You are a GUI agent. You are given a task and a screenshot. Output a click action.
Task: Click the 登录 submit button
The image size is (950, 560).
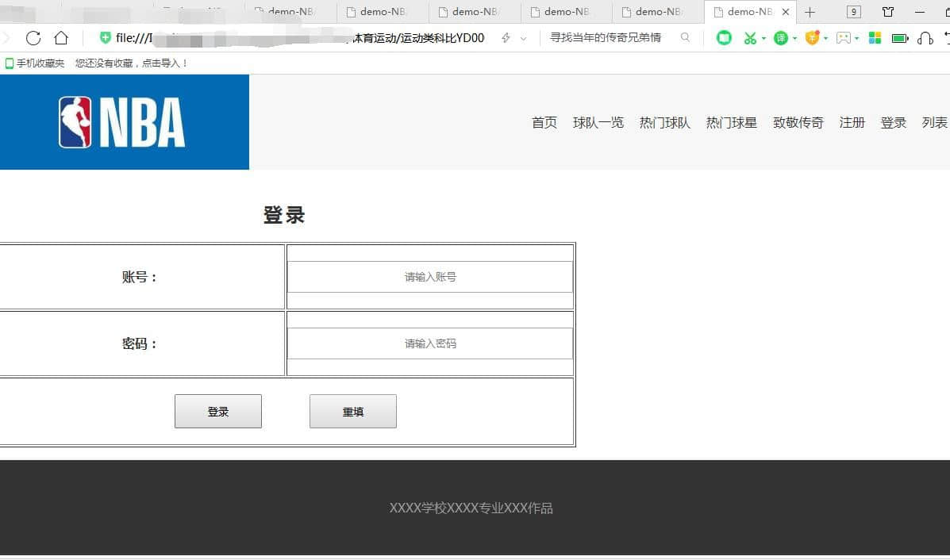click(x=218, y=412)
